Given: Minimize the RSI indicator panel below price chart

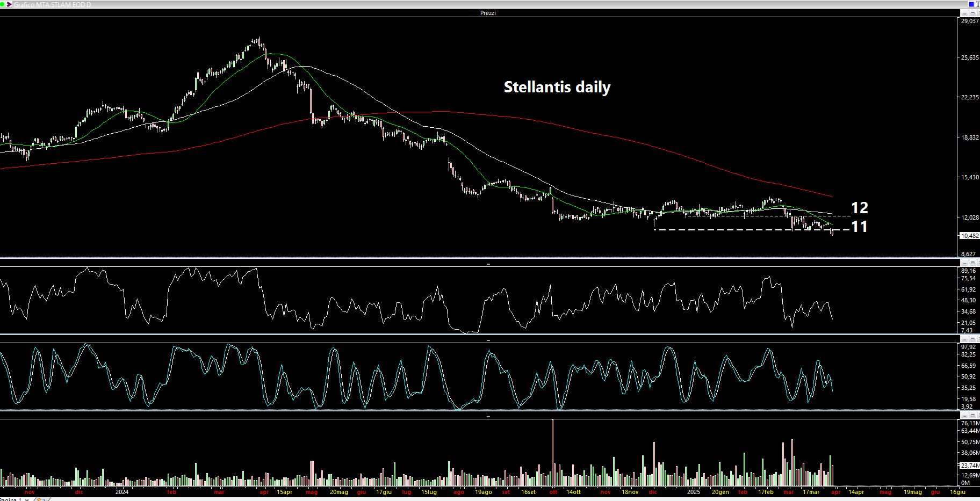Looking at the screenshot, I should 964,263.
